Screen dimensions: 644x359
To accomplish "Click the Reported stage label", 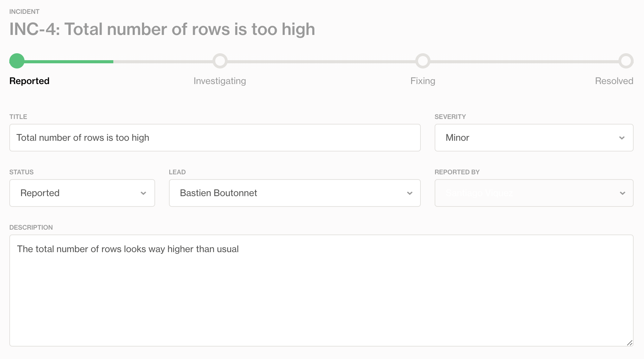I will click(x=29, y=81).
